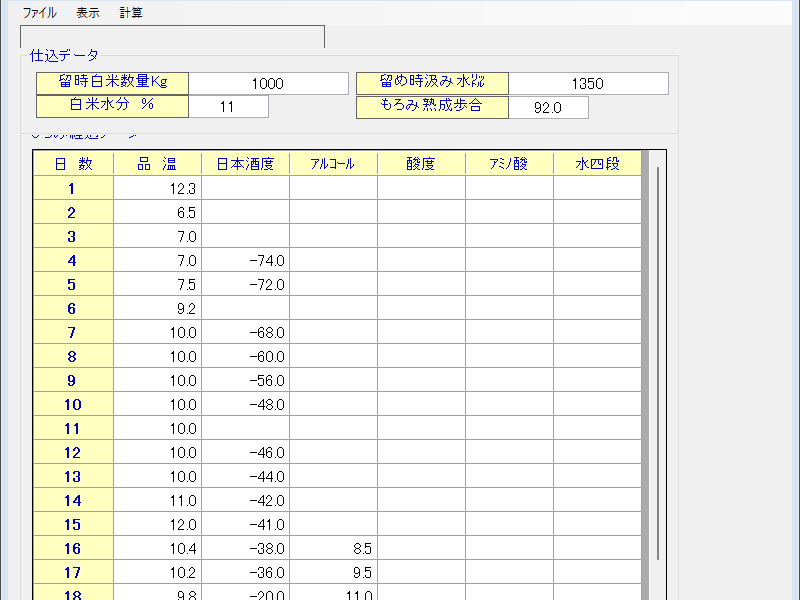This screenshot has height=600, width=800.
Task: Open the 表示 menu
Action: pyautogui.click(x=88, y=13)
